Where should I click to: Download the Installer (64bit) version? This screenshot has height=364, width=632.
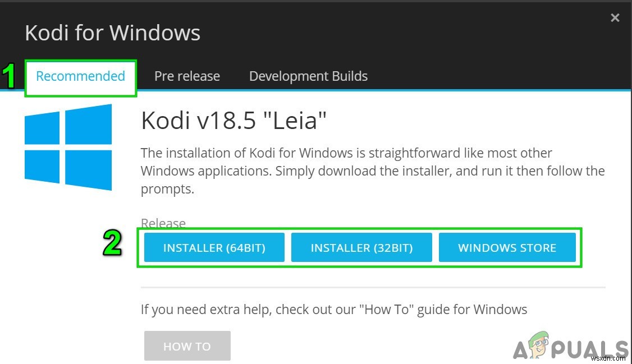[214, 247]
